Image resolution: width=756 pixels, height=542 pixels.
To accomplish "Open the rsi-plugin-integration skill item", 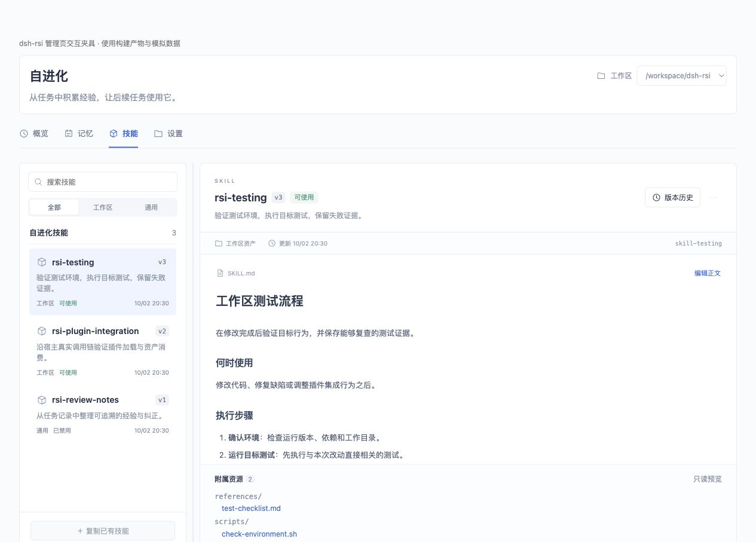I will (103, 351).
